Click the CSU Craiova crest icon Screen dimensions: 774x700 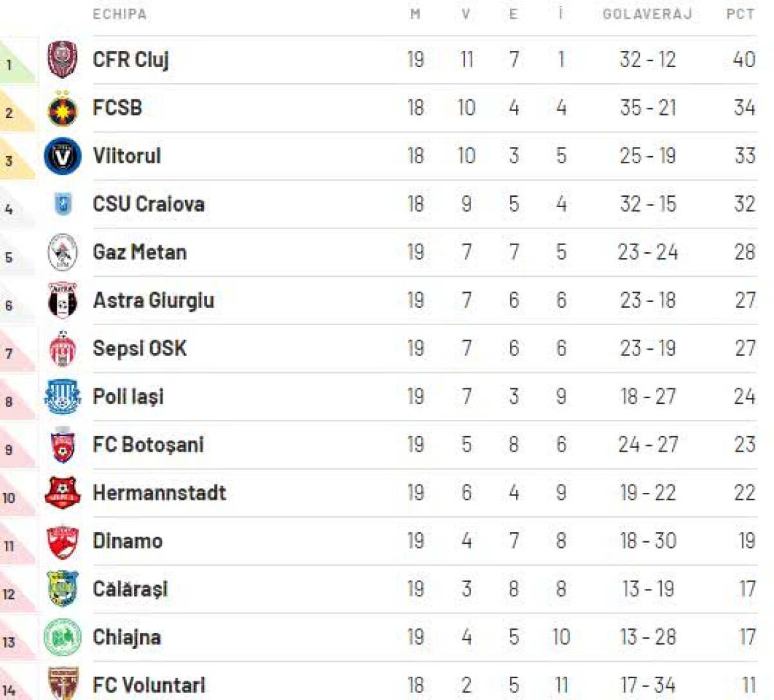click(63, 205)
